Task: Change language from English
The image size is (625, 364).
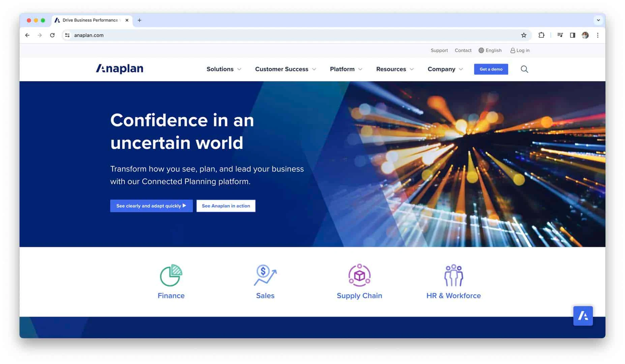Action: pyautogui.click(x=494, y=50)
